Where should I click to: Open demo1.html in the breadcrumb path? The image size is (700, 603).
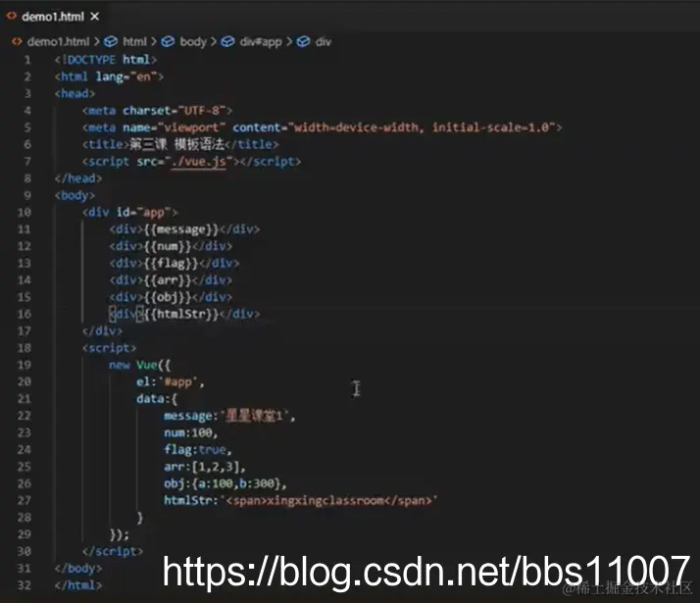click(x=58, y=41)
